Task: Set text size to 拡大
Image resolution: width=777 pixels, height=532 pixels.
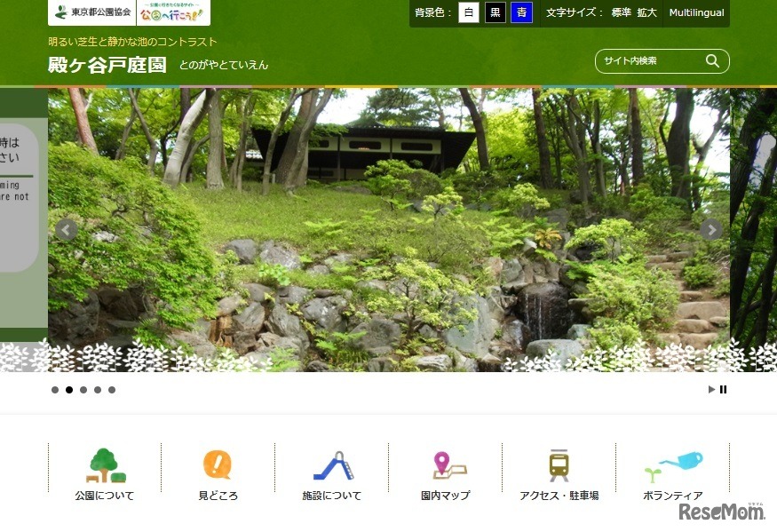Action: (646, 12)
